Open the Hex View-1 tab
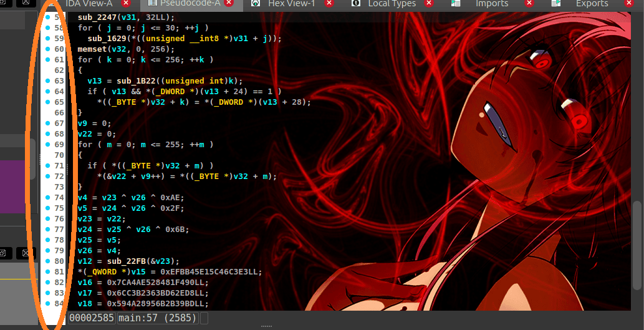The width and height of the screenshot is (644, 330). (291, 4)
